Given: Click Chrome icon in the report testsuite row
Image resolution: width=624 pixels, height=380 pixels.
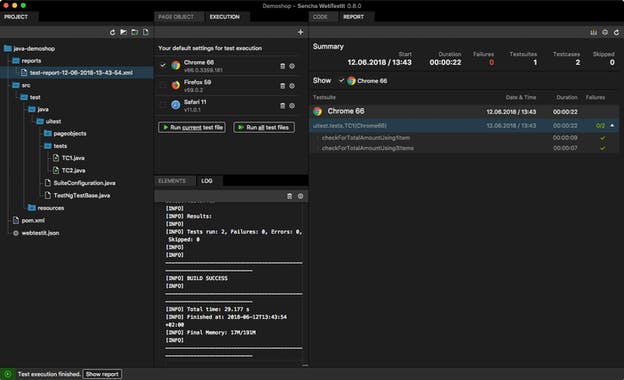Looking at the screenshot, I should (317, 111).
